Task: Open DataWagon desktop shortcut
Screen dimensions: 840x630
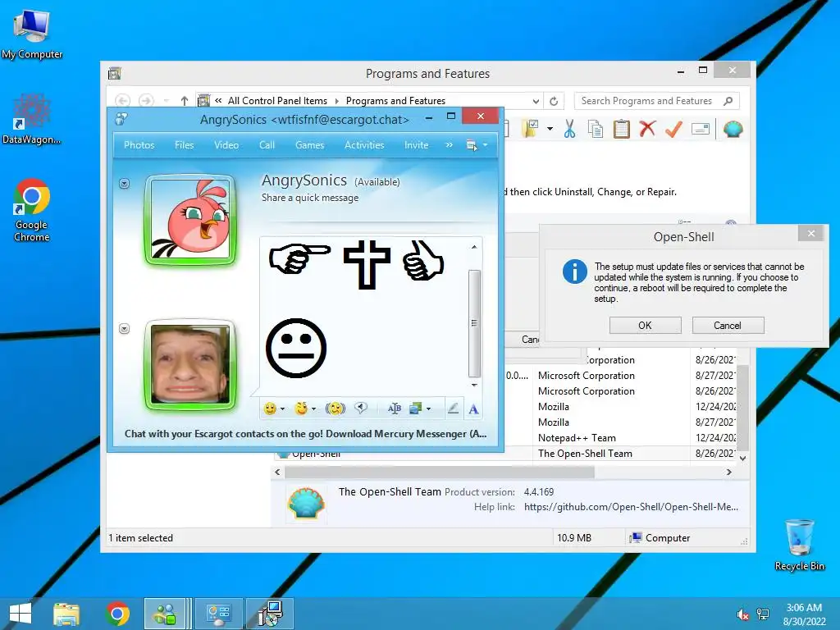Action: click(32, 119)
